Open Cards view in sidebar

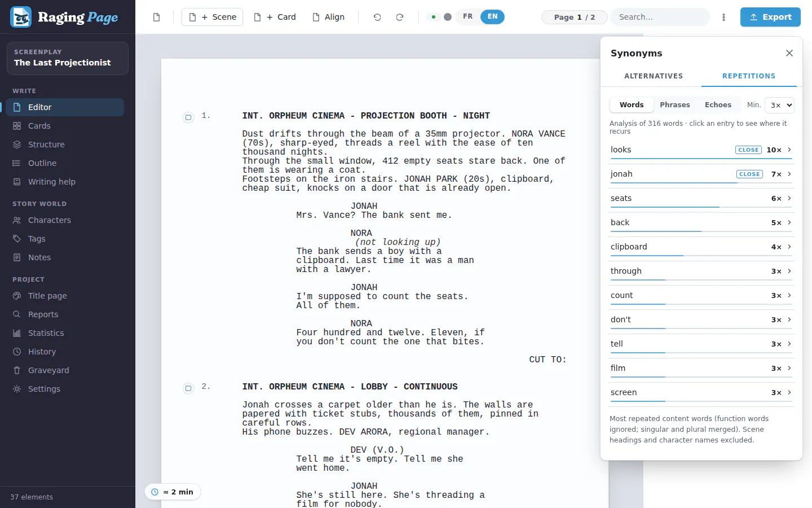pos(65,126)
